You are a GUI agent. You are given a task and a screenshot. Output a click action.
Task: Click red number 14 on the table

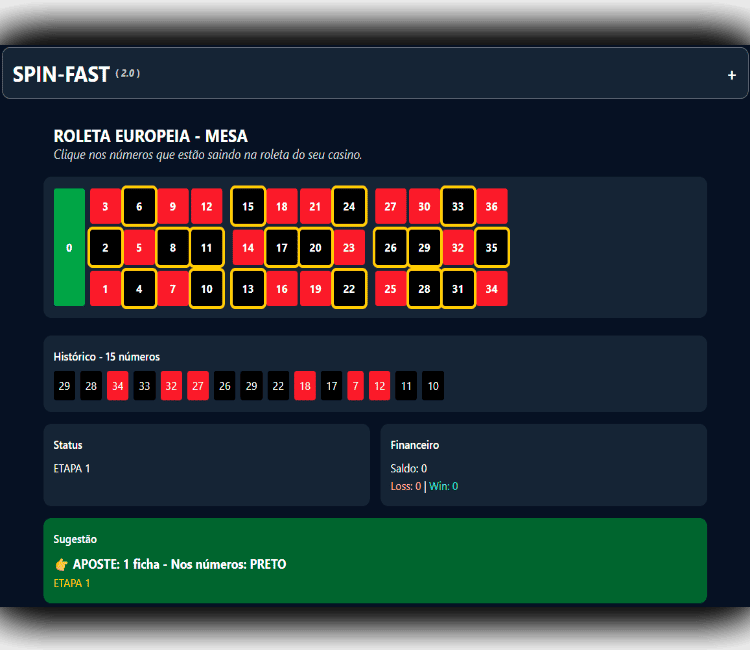click(248, 247)
